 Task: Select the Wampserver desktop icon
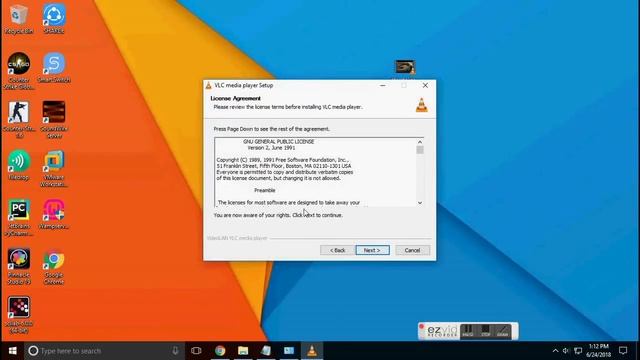point(54,214)
